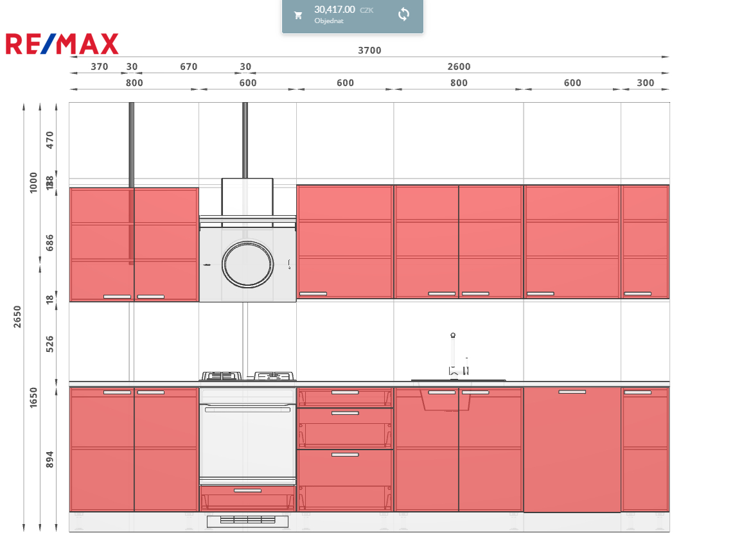742x560 pixels.
Task: Click the 3700 total width dimension label
Action: click(369, 51)
